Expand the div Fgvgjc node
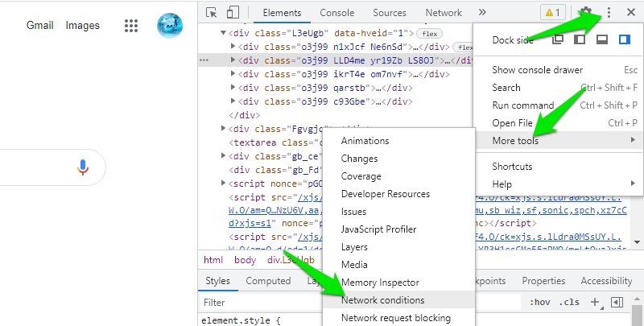 (x=223, y=129)
